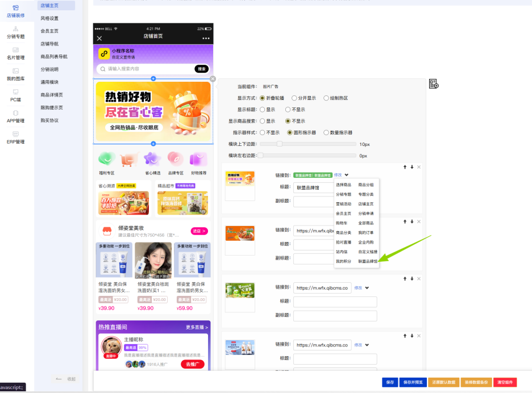Image resolution: width=532 pixels, height=393 pixels.
Task: Click the red 清空组件 button
Action: click(505, 382)
